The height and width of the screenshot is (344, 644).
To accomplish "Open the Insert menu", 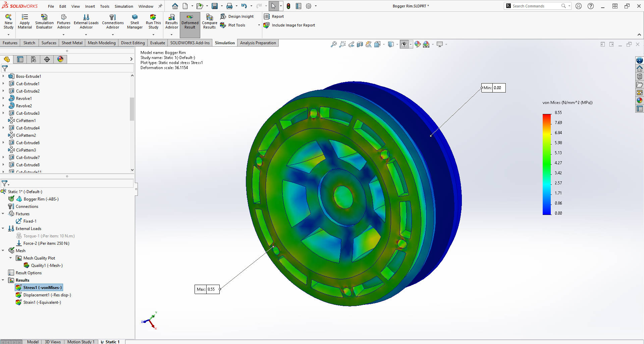I will click(90, 6).
